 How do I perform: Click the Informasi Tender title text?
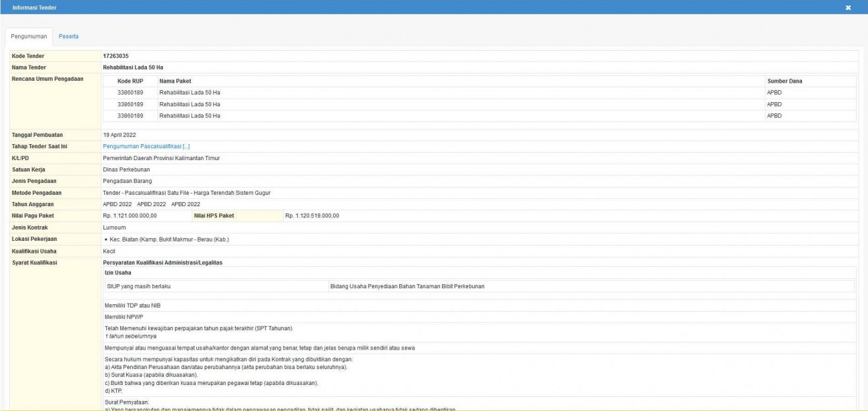34,7
